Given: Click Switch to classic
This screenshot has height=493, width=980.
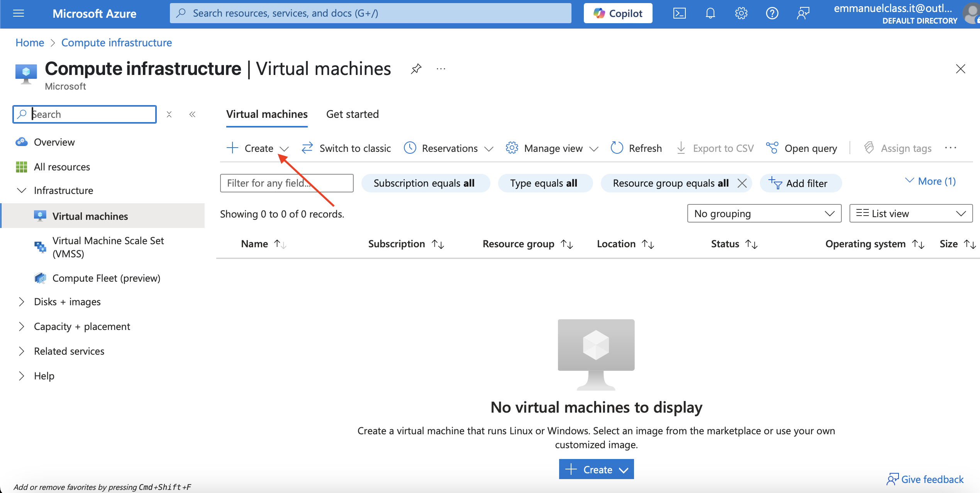Looking at the screenshot, I should coord(346,148).
